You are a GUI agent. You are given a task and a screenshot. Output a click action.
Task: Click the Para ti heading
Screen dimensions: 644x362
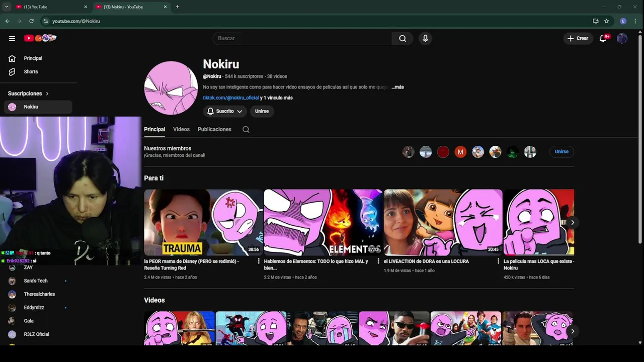pyautogui.click(x=153, y=178)
